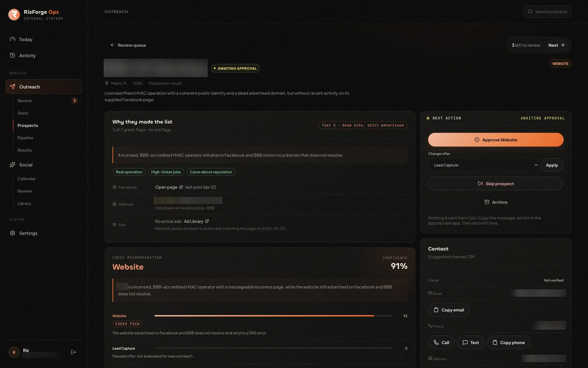Click the AWAITING APPROVAL status pill
The height and width of the screenshot is (368, 588).
[x=235, y=68]
